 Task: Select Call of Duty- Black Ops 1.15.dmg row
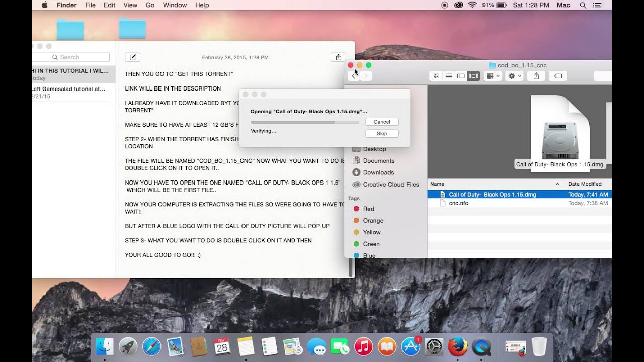click(520, 194)
